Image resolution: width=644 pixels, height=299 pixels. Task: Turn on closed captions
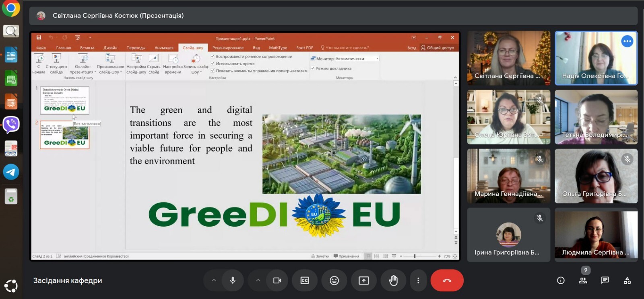coord(305,281)
